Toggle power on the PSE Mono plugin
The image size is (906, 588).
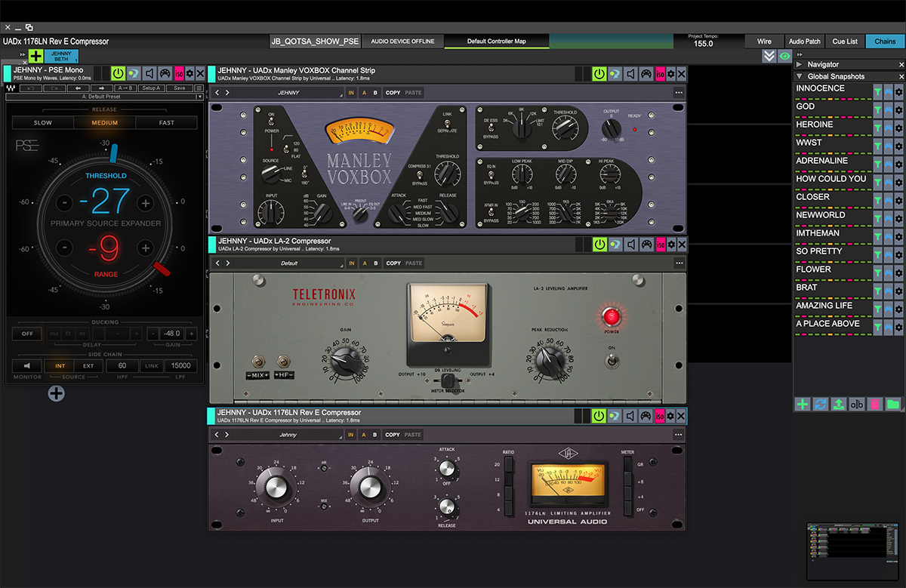[119, 73]
